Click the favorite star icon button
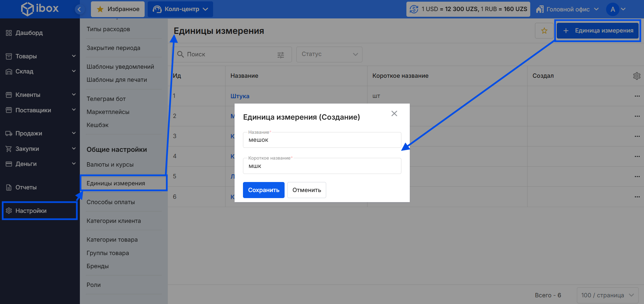The image size is (644, 304). click(544, 31)
